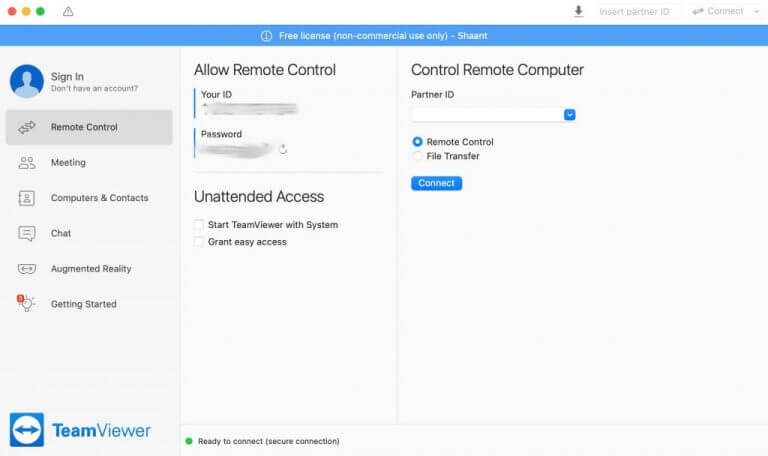Open the Augmented Reality section
Screen dimensions: 768x456
coord(89,269)
